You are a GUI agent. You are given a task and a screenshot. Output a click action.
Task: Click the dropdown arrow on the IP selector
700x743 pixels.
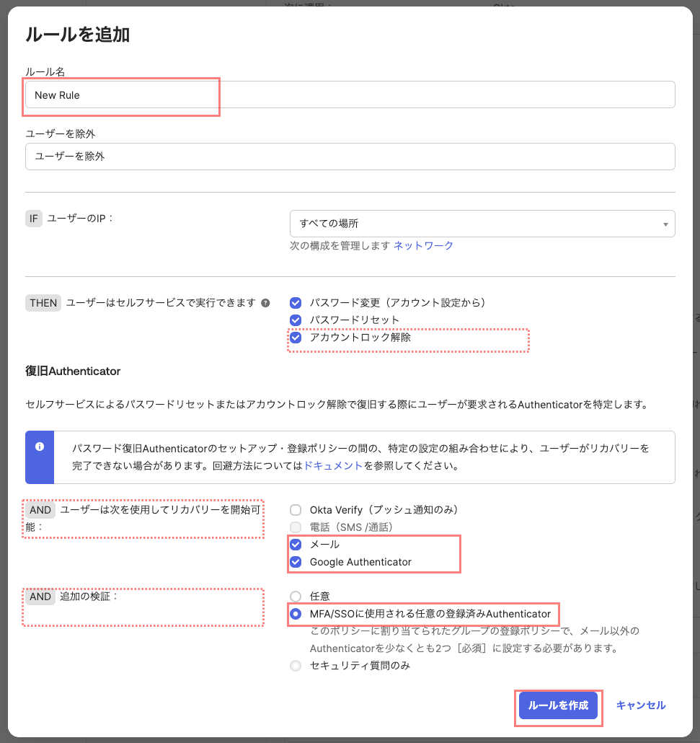coord(665,224)
